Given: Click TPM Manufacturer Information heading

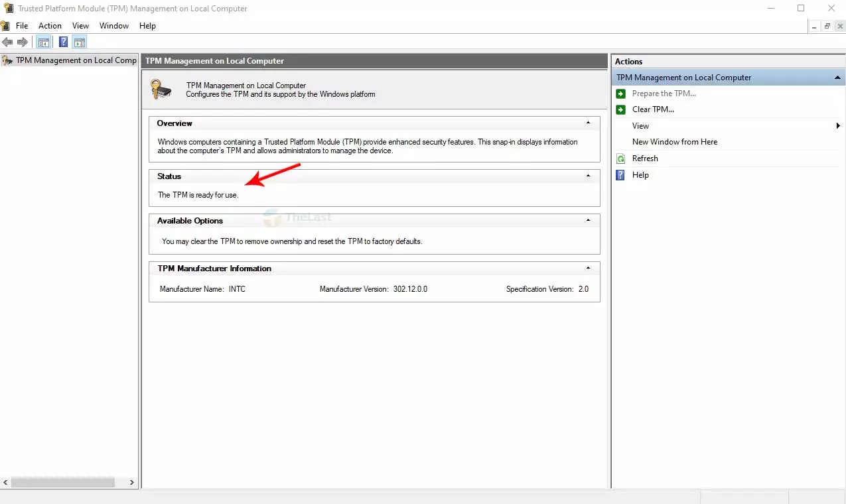Looking at the screenshot, I should point(214,269).
